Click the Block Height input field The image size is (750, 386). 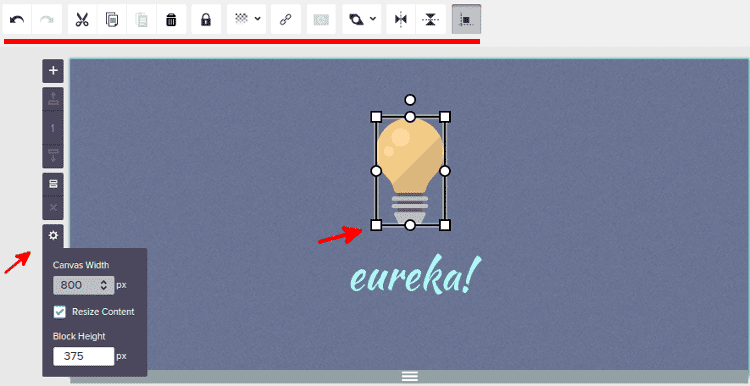pyautogui.click(x=84, y=356)
